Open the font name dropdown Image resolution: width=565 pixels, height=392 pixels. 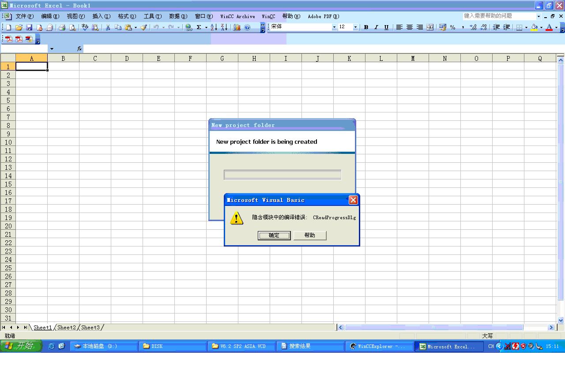pyautogui.click(x=334, y=27)
